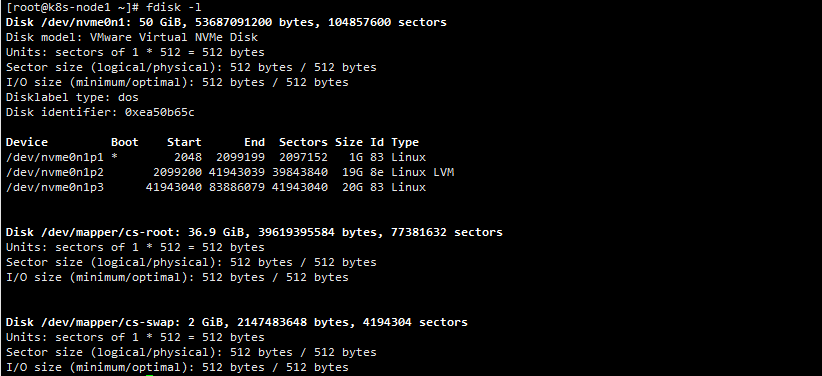Click the 'Id' column header

click(x=376, y=142)
